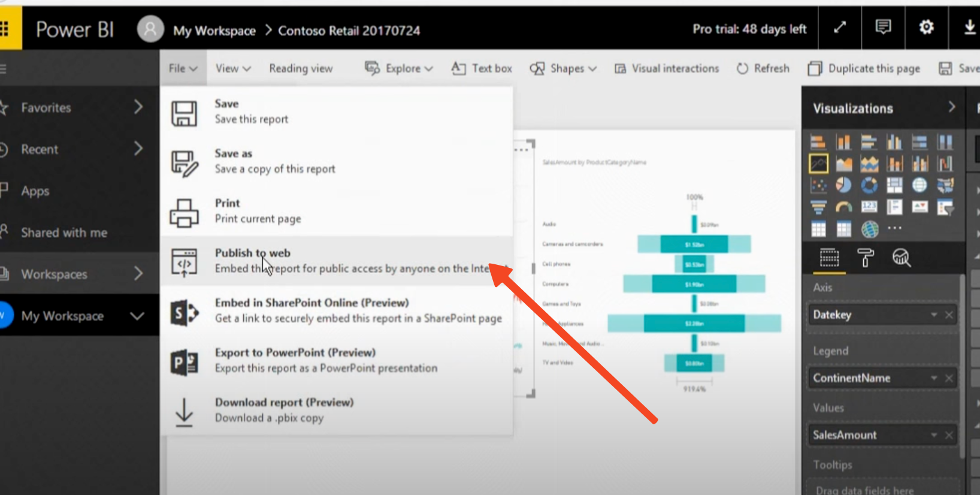Choose Export to PowerPoint
This screenshot has height=495, width=980.
point(337,360)
